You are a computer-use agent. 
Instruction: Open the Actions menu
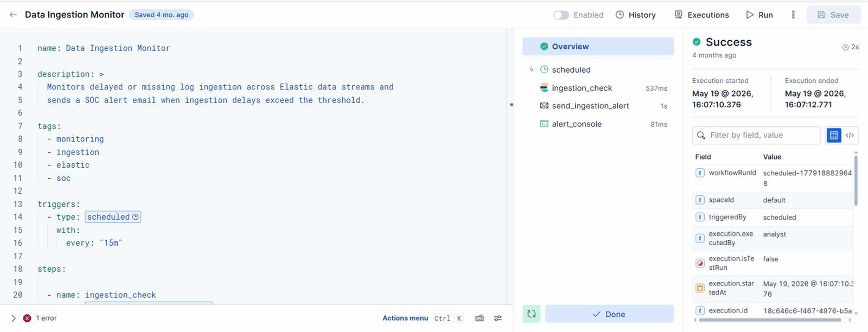tap(405, 318)
